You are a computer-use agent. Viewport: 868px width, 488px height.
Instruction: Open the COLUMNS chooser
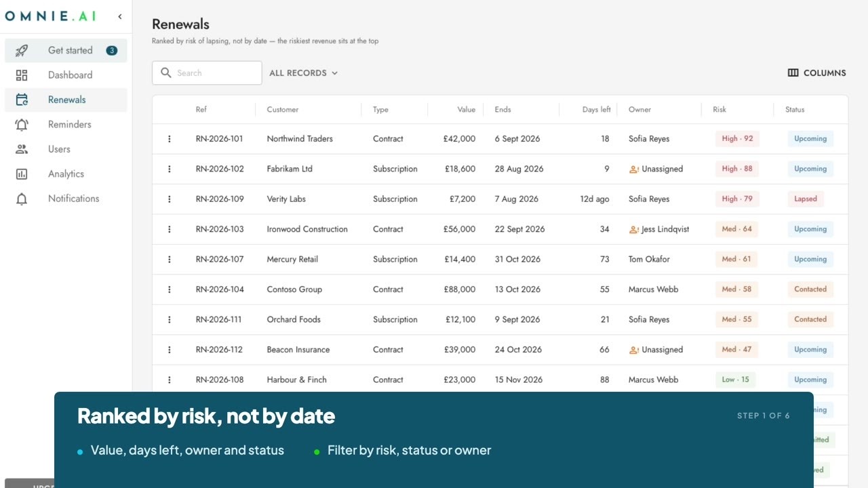[816, 73]
